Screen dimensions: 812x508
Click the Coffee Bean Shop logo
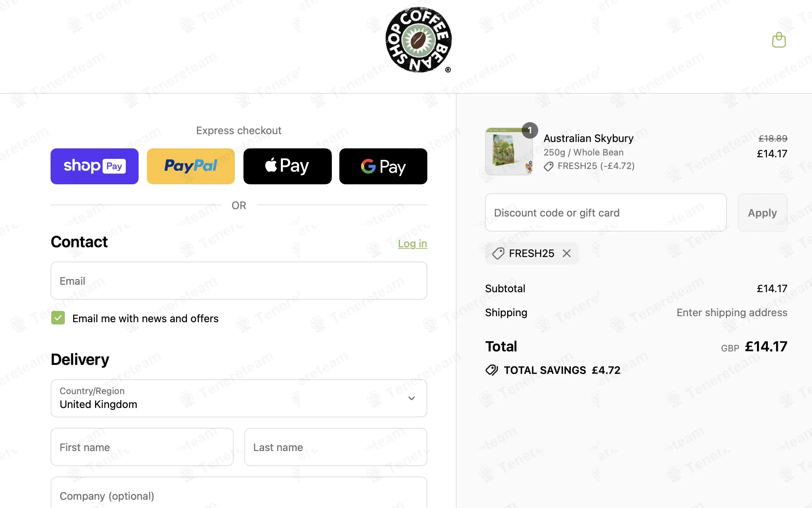(x=418, y=40)
